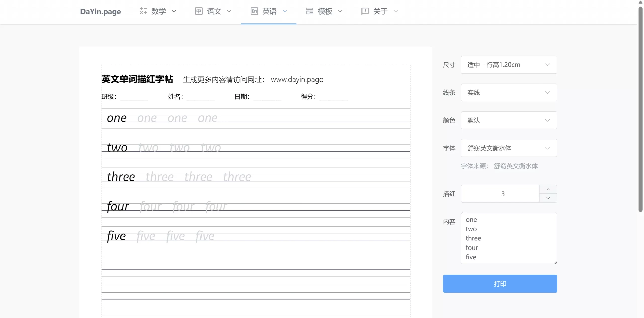This screenshot has height=318, width=644.
Task: Click the math formula icon beside 数学
Action: pyautogui.click(x=143, y=11)
